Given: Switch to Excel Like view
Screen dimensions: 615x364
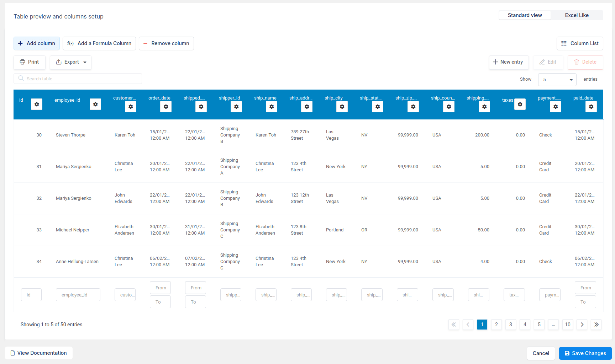Looking at the screenshot, I should (576, 15).
